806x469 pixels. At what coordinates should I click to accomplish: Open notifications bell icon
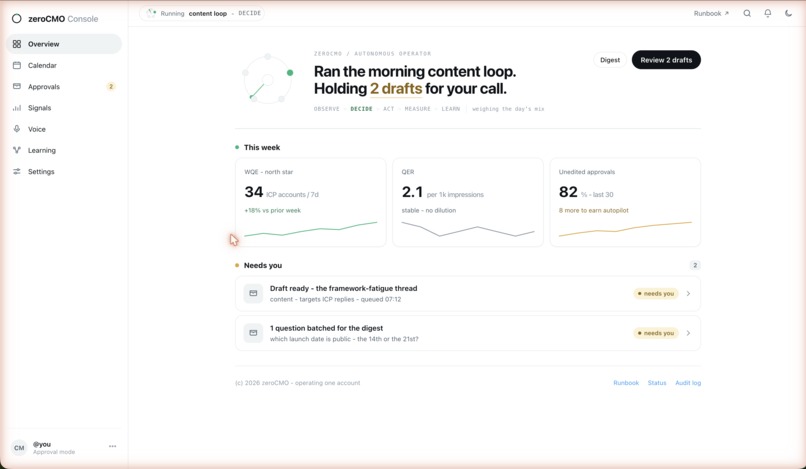pyautogui.click(x=767, y=13)
